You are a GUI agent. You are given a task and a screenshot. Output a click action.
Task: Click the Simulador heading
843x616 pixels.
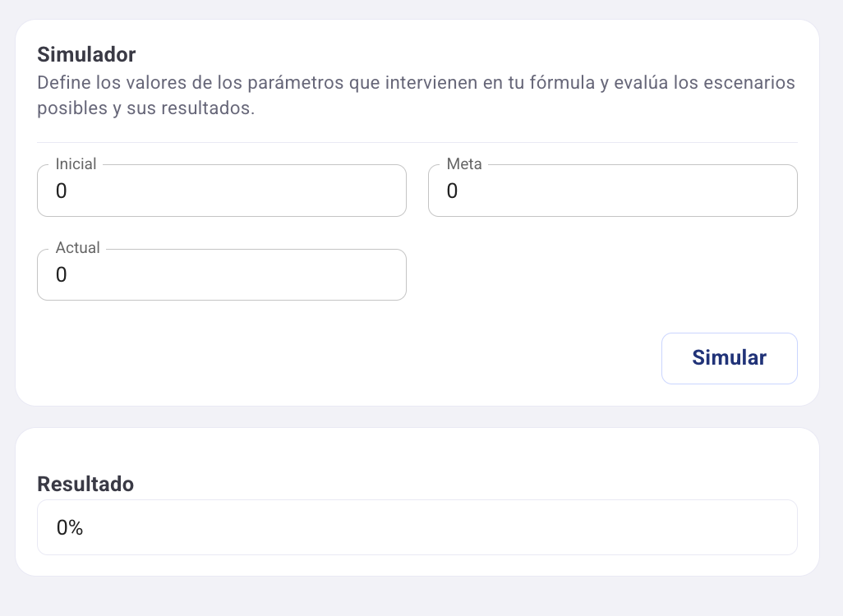pyautogui.click(x=86, y=55)
